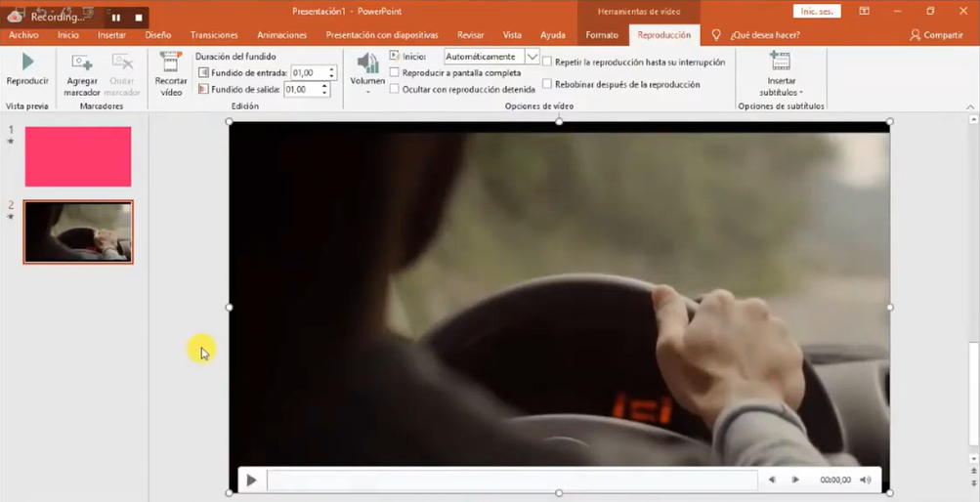The width and height of the screenshot is (980, 502).
Task: Click the 00:00,00 time display
Action: (835, 480)
